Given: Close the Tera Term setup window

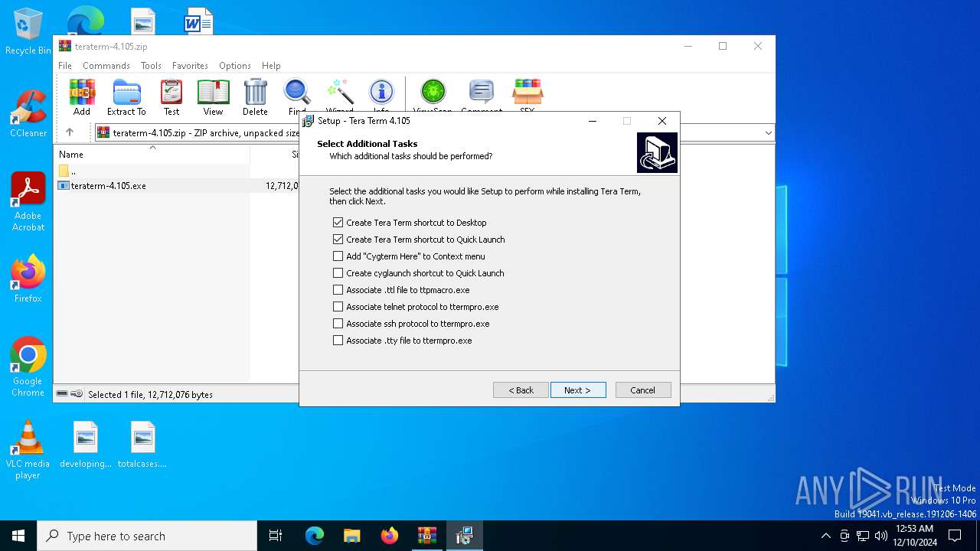Looking at the screenshot, I should pos(662,121).
